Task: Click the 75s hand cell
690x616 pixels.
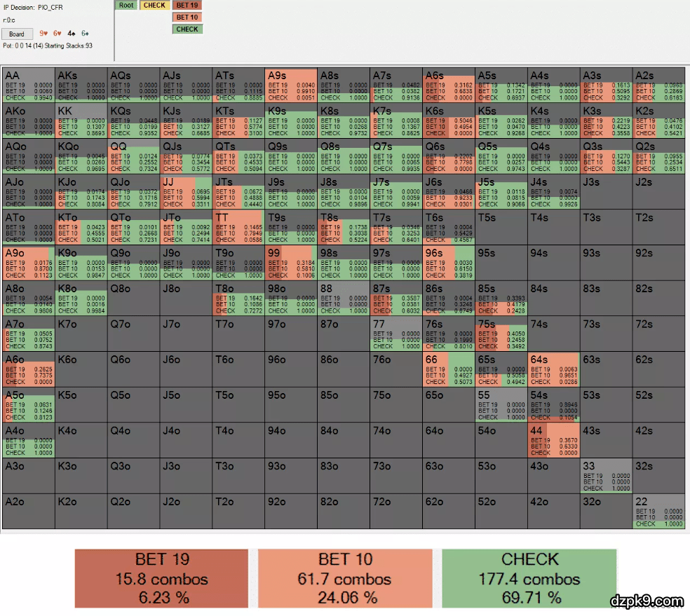Action: [501, 333]
